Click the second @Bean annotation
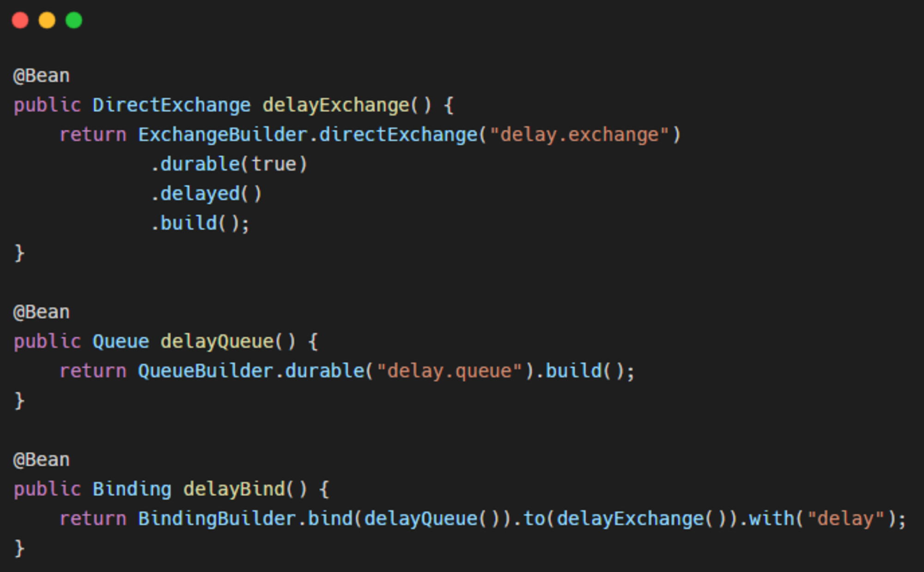Screen dimensions: 924x572 click(x=42, y=312)
